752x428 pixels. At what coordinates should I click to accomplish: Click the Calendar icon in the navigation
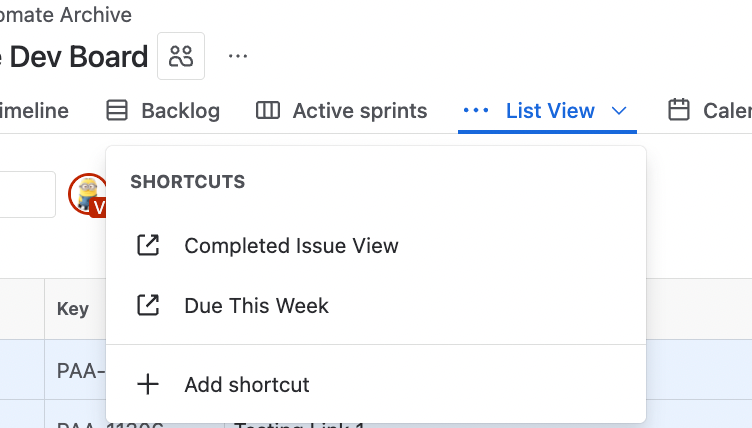[679, 110]
